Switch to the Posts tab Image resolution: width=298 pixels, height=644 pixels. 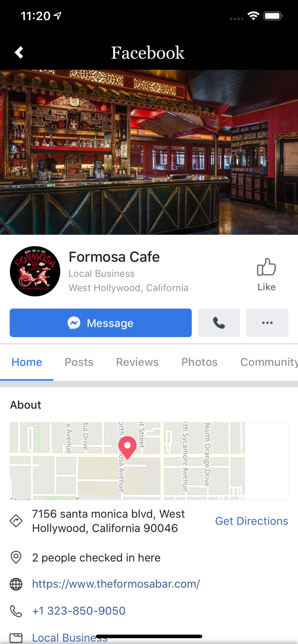coord(79,362)
